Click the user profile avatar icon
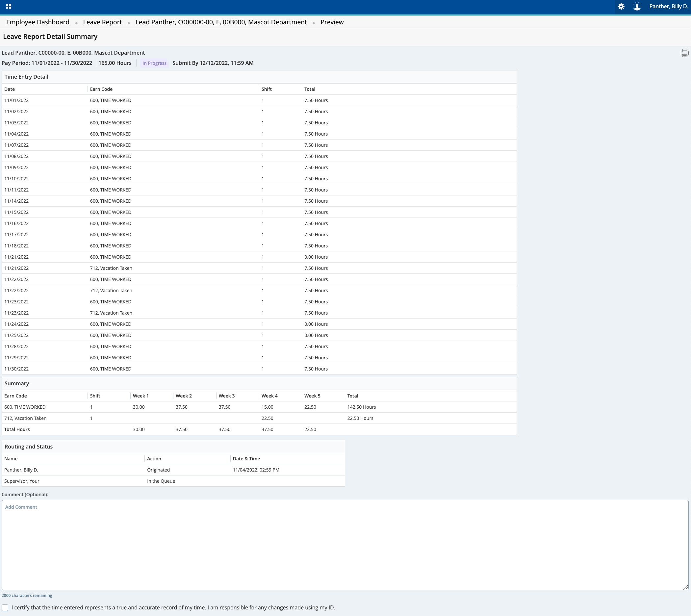 tap(636, 7)
